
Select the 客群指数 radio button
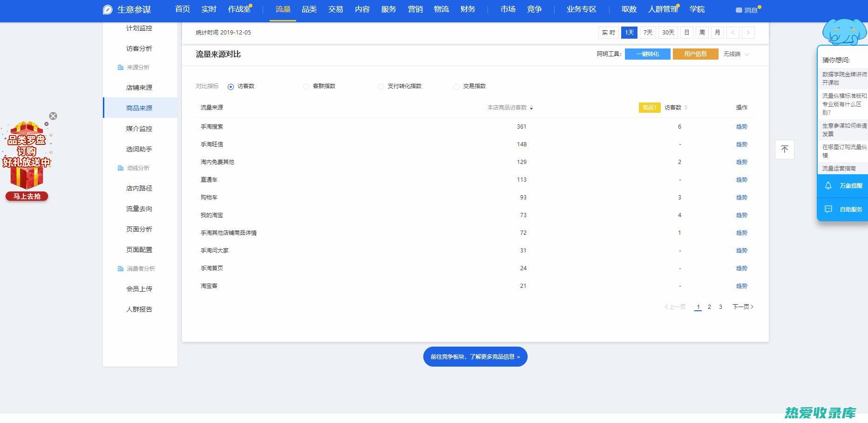click(x=306, y=87)
